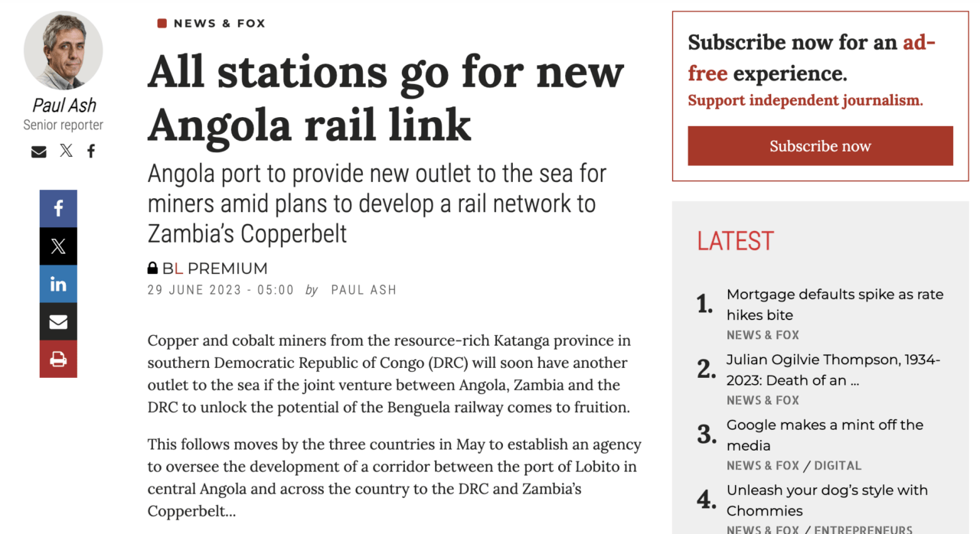Click Paul Ash's profile photo
980x534 pixels.
point(64,50)
